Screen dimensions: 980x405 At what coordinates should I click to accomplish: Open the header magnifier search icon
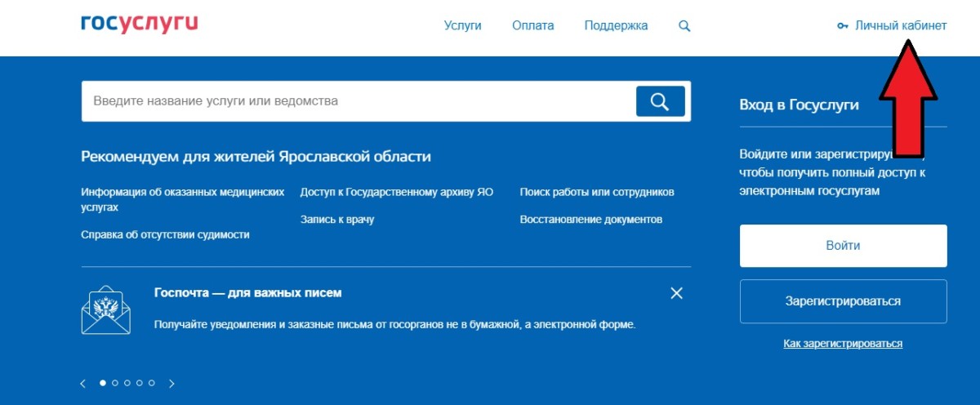pos(684,25)
